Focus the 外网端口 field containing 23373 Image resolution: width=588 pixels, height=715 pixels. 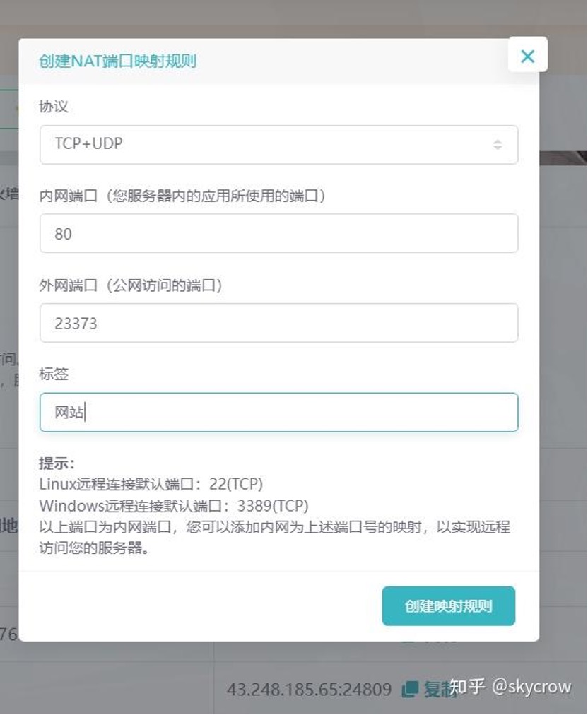[x=278, y=323]
